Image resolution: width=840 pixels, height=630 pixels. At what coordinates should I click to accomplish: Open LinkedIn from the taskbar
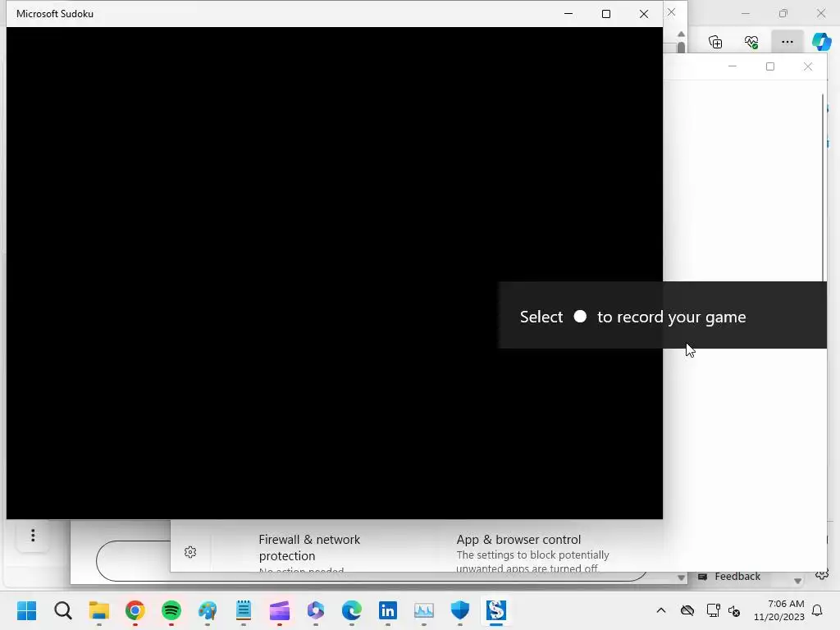(388, 610)
